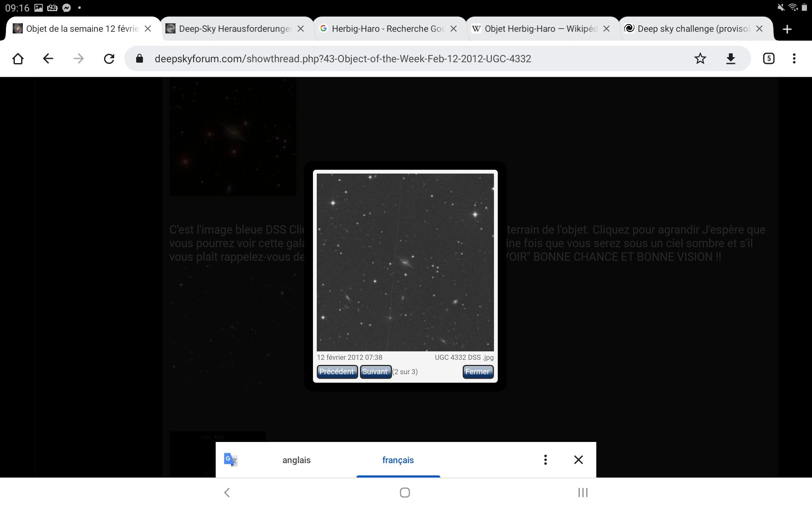Bookmark this page with the star icon
This screenshot has width=812, height=508.
[700, 58]
